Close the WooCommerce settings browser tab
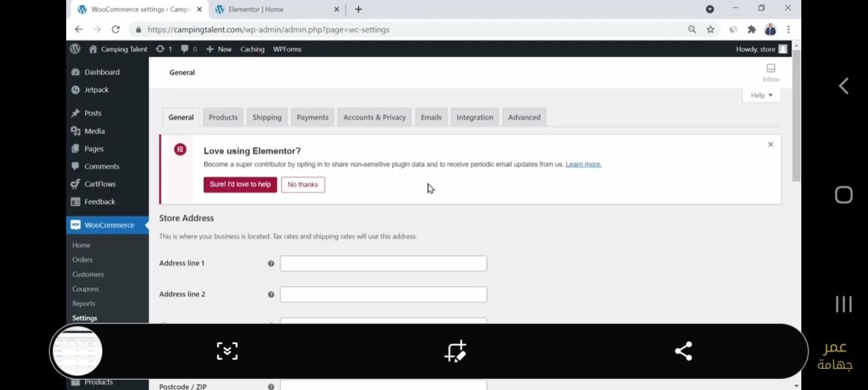The height and width of the screenshot is (390, 868). [200, 9]
